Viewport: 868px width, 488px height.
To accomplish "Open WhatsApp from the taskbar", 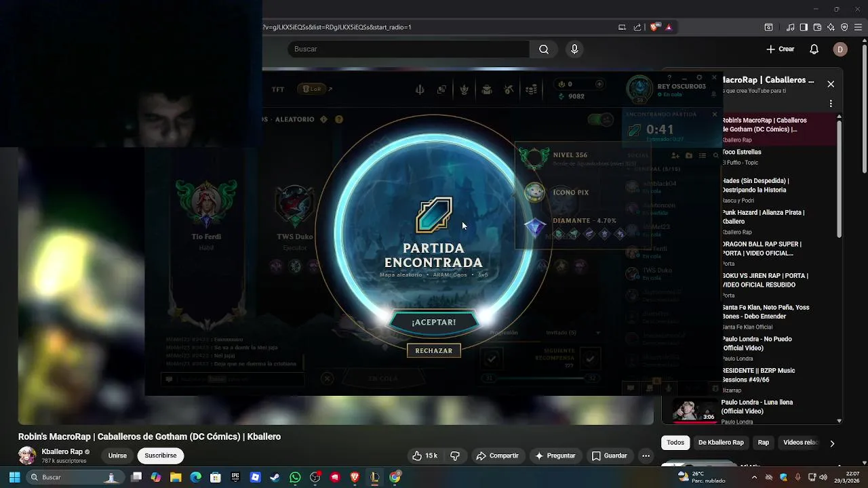I will [x=295, y=477].
